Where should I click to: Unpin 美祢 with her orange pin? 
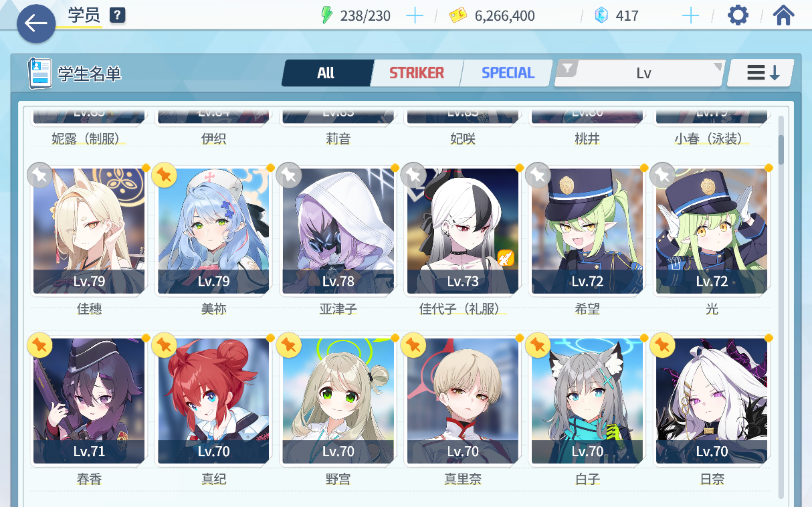coord(164,175)
